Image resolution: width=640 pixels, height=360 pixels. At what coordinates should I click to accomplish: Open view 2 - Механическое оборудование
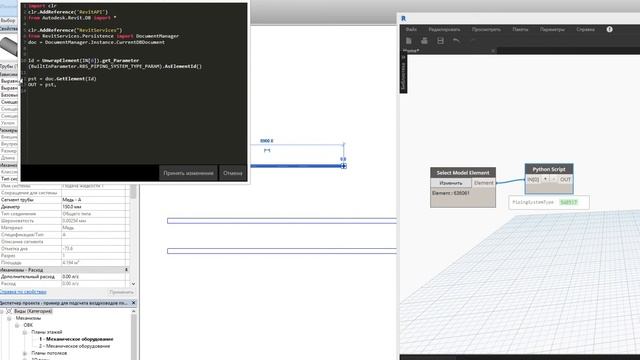pyautogui.click(x=75, y=346)
